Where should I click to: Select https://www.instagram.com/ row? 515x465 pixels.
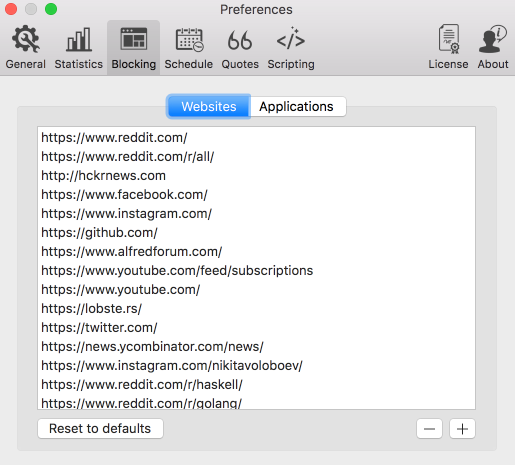click(256, 213)
